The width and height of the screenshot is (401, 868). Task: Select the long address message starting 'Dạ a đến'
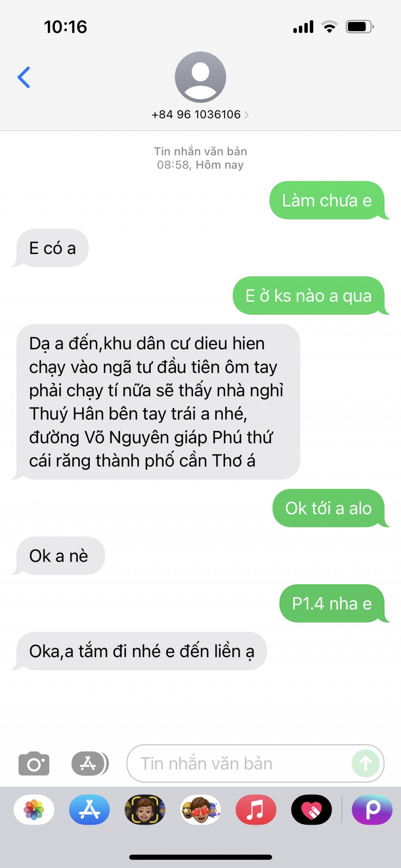pos(156,402)
